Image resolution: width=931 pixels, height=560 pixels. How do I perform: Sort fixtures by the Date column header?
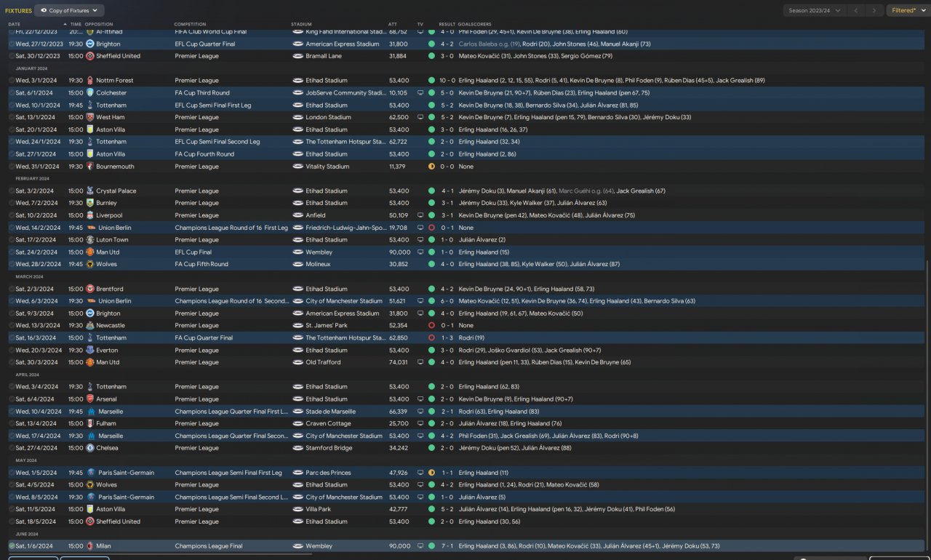coord(15,24)
